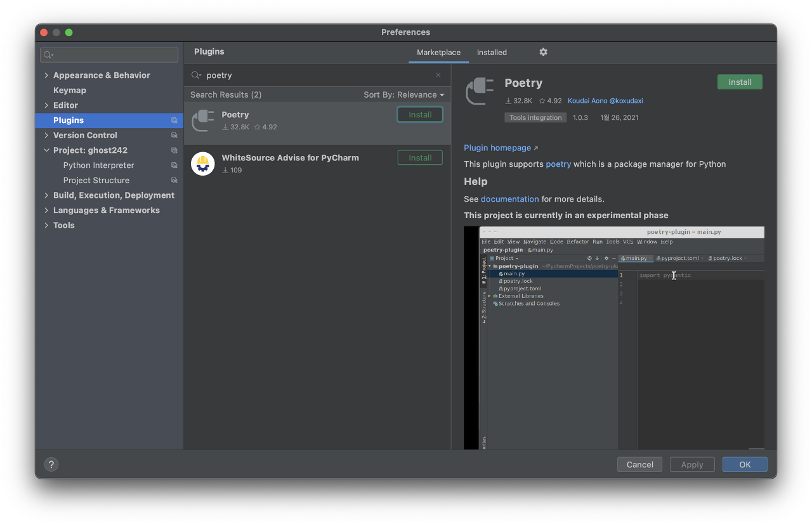Click the WhiteSource Advise plugin logo
This screenshot has width=812, height=525.
coord(203,164)
